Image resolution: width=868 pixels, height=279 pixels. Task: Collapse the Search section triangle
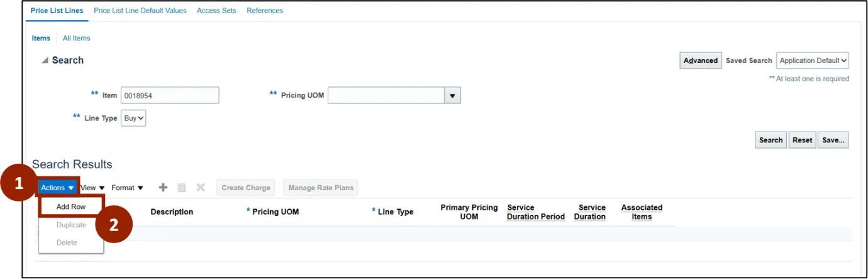click(45, 60)
